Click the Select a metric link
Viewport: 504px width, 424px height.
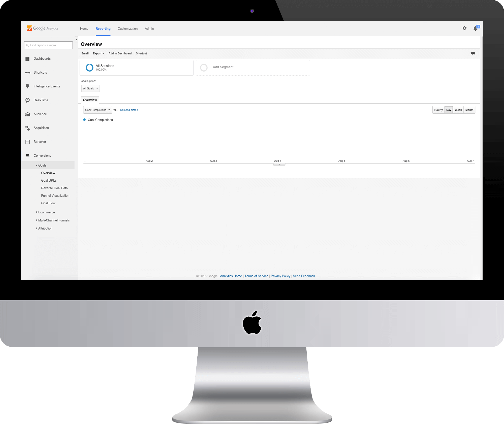129,110
